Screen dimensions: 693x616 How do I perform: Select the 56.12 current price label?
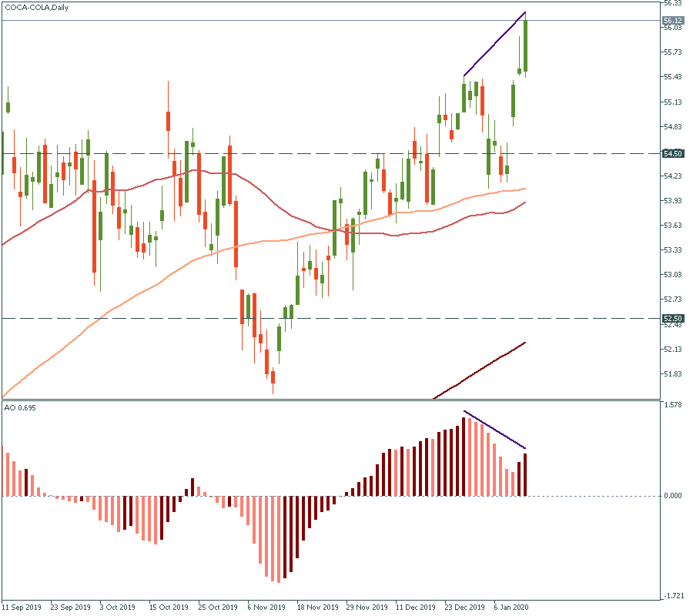coord(671,20)
